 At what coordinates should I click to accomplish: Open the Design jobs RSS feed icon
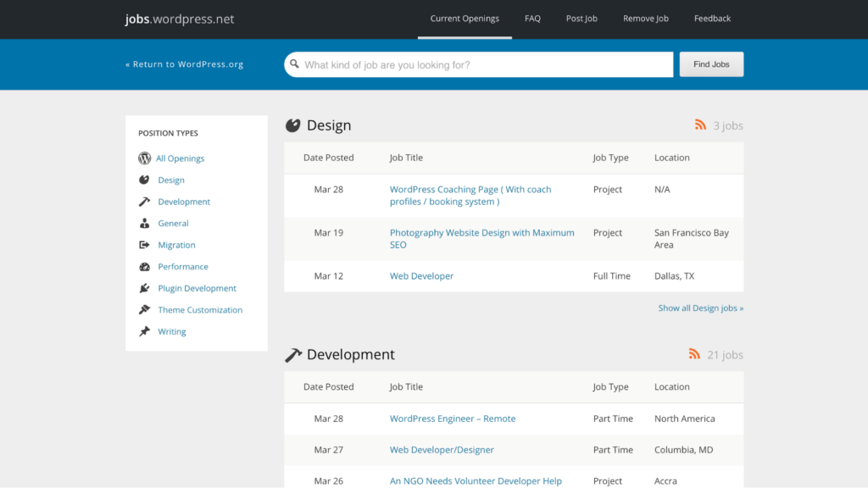[x=700, y=125]
